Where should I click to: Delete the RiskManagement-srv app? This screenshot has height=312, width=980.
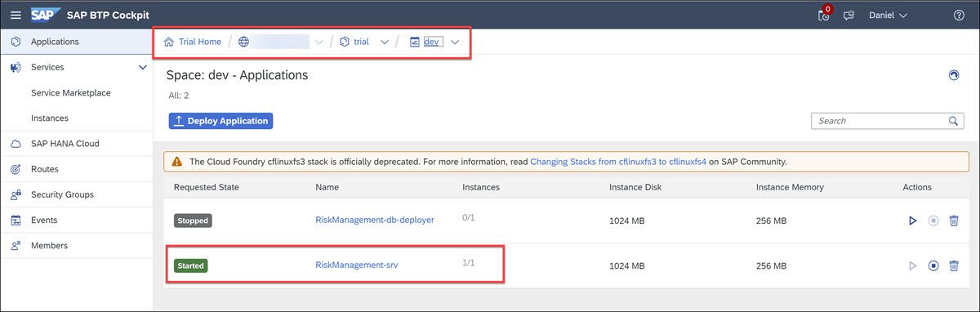[x=954, y=265]
